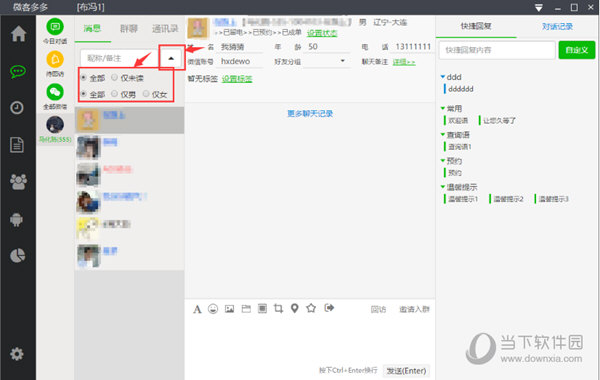Click the phone field showing 13111111
The width and height of the screenshot is (600, 380).
tap(413, 47)
